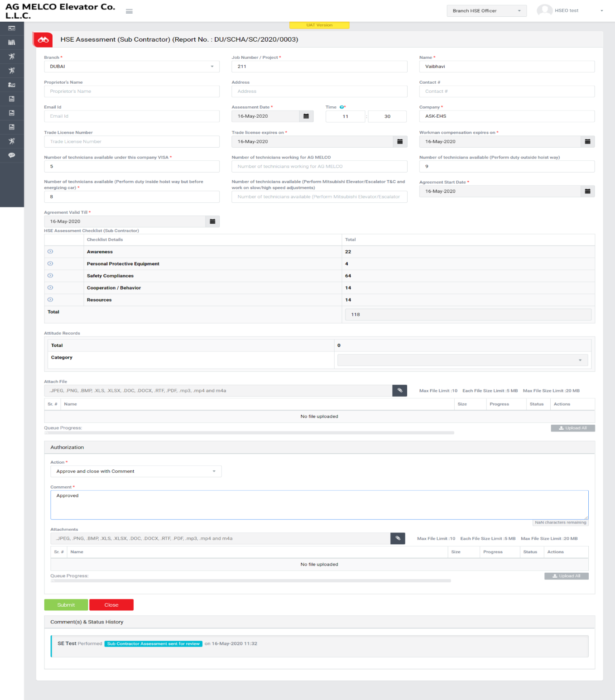This screenshot has width=615, height=700.
Task: Click the 'NaN characters remaining' label
Action: [x=561, y=523]
